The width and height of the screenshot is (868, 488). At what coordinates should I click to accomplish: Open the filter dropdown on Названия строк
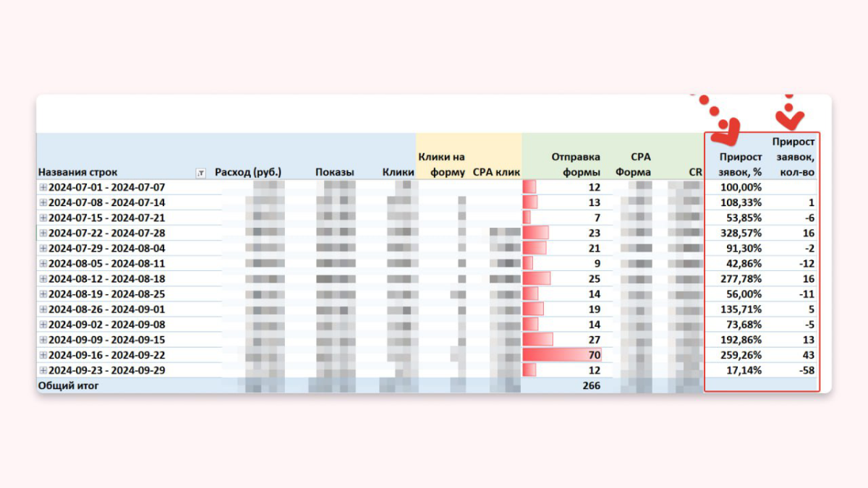[x=200, y=173]
